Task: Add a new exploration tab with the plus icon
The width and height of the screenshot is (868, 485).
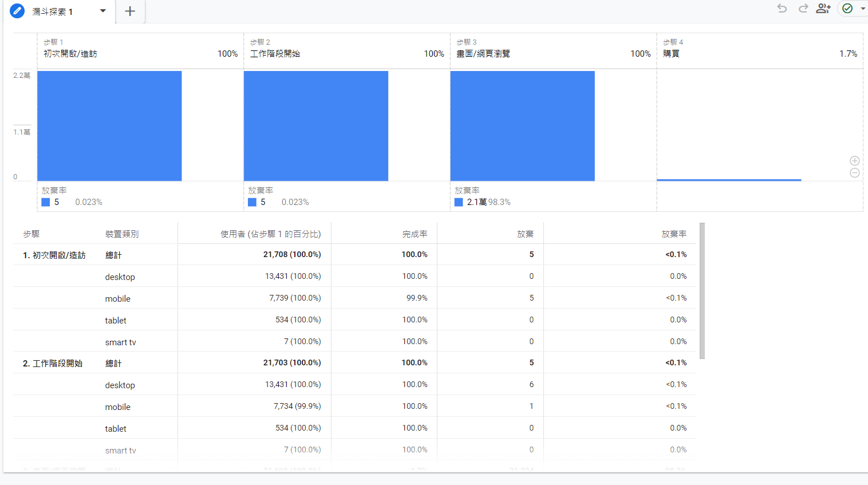Action: [130, 11]
